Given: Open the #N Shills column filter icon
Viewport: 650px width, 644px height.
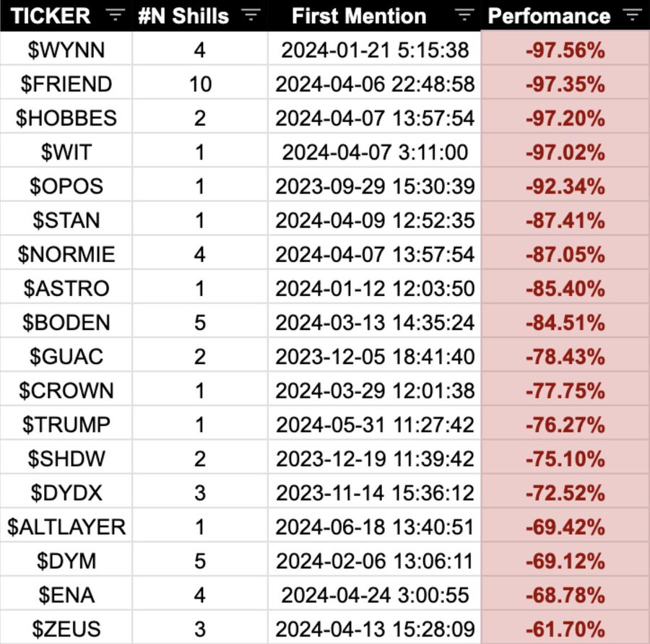Looking at the screenshot, I should [x=250, y=15].
